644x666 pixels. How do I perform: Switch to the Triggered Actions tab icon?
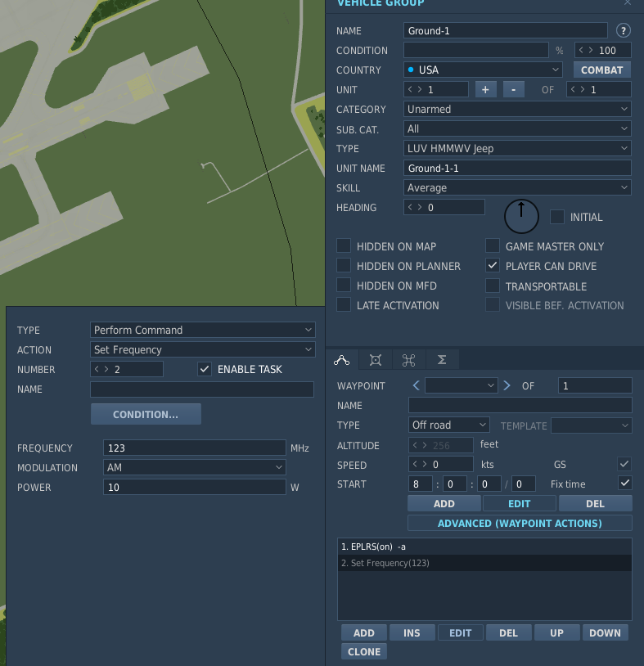pyautogui.click(x=375, y=360)
